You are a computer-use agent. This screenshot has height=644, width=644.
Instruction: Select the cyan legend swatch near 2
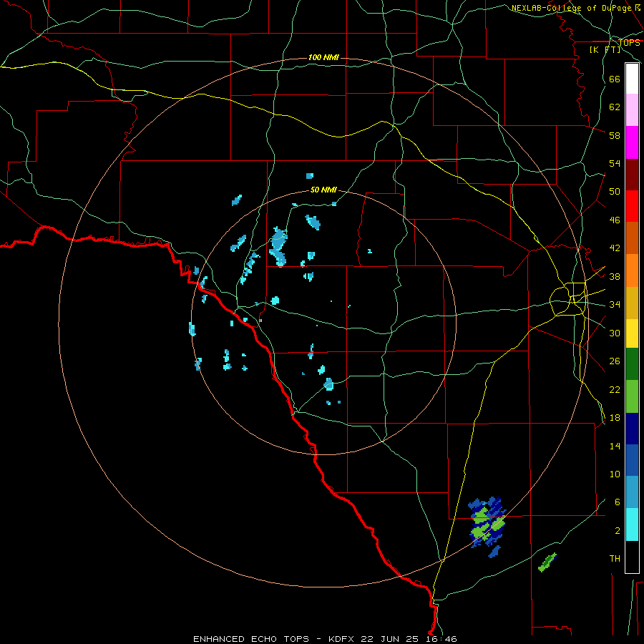pyautogui.click(x=632, y=525)
